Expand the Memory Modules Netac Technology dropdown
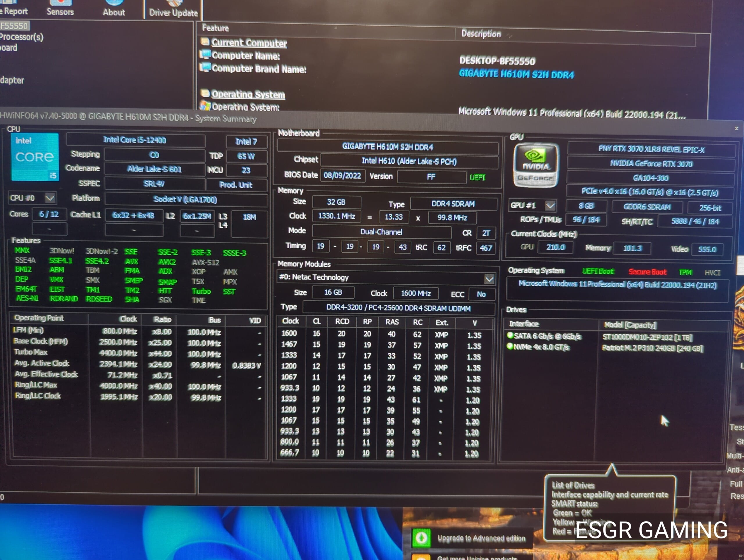Image resolution: width=744 pixels, height=560 pixels. coord(489,279)
